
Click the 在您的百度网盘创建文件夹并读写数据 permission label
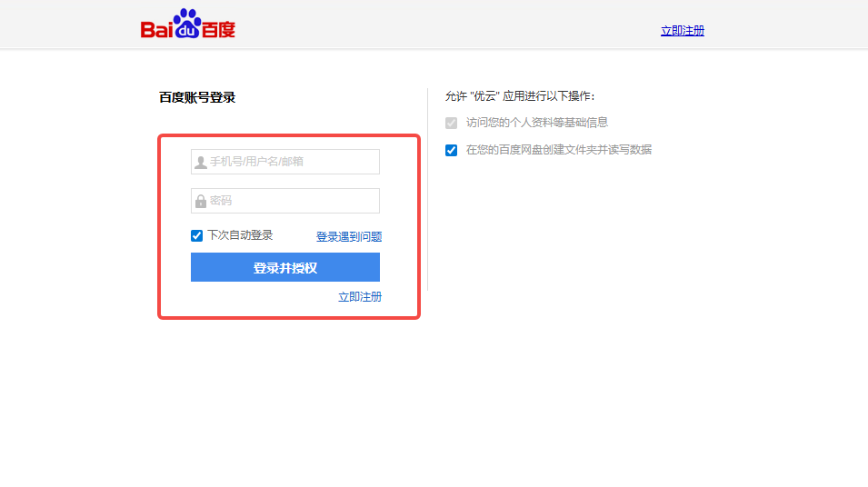558,150
